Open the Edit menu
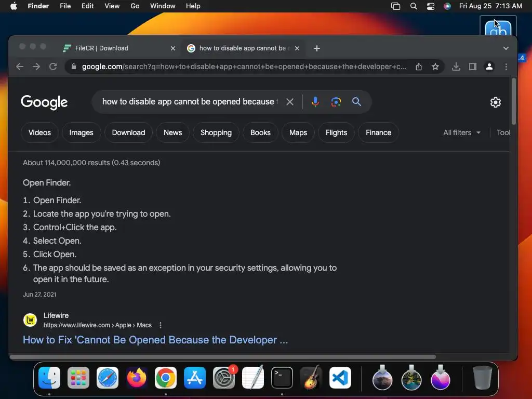 coord(87,6)
